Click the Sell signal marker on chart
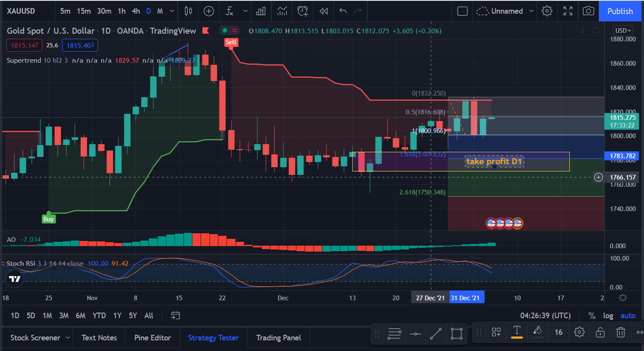Image resolution: width=644 pixels, height=351 pixels. tap(231, 42)
